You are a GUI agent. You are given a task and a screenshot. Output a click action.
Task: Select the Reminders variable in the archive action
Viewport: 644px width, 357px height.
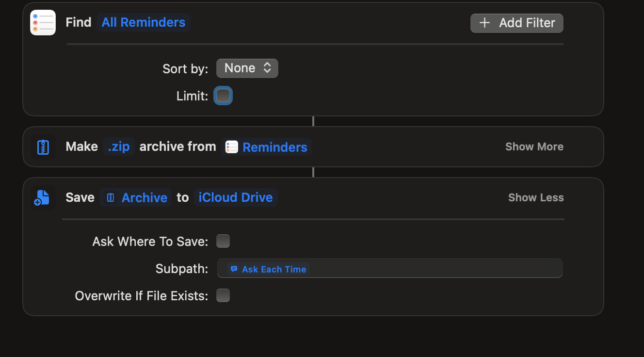click(274, 146)
